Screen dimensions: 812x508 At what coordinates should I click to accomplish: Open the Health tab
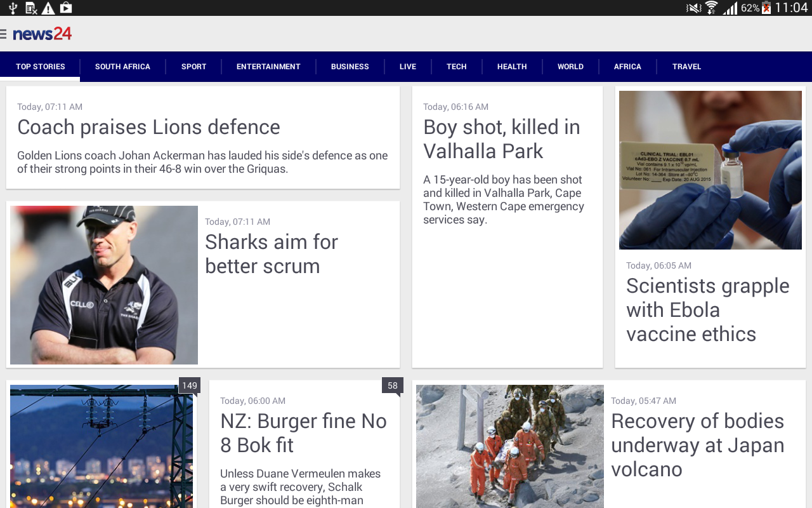(512, 67)
